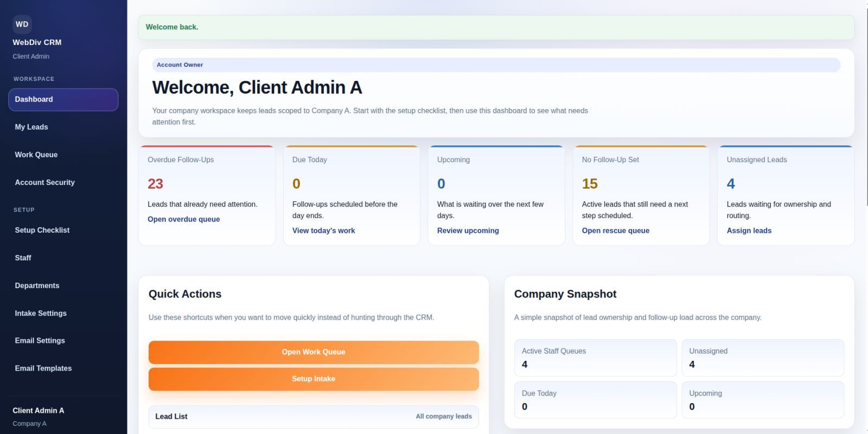Navigate to Staff settings
This screenshot has height=434, width=868.
coord(63,258)
